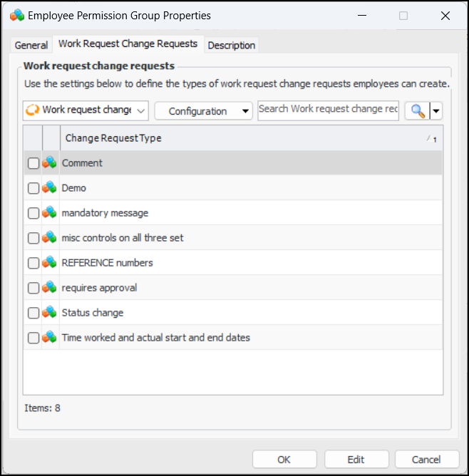Screen dimensions: 469x476
Task: Open the Work request change dropdown
Action: click(x=86, y=110)
